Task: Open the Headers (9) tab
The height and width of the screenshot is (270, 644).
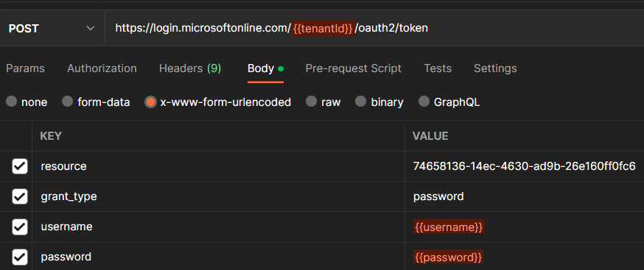Action: pos(190,68)
